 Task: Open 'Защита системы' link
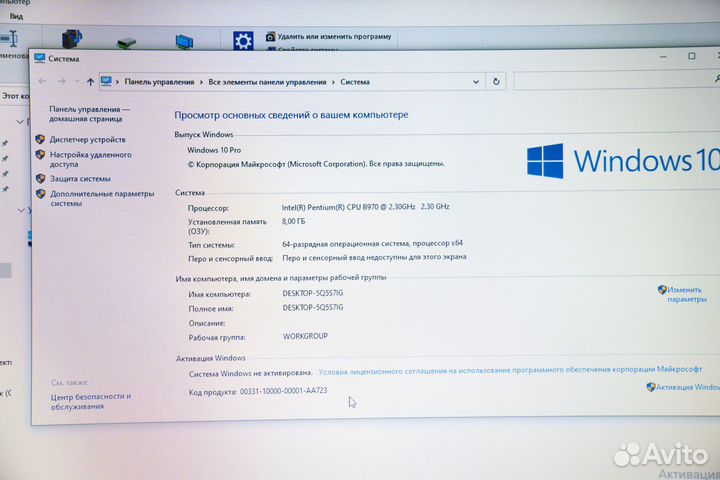click(x=80, y=179)
